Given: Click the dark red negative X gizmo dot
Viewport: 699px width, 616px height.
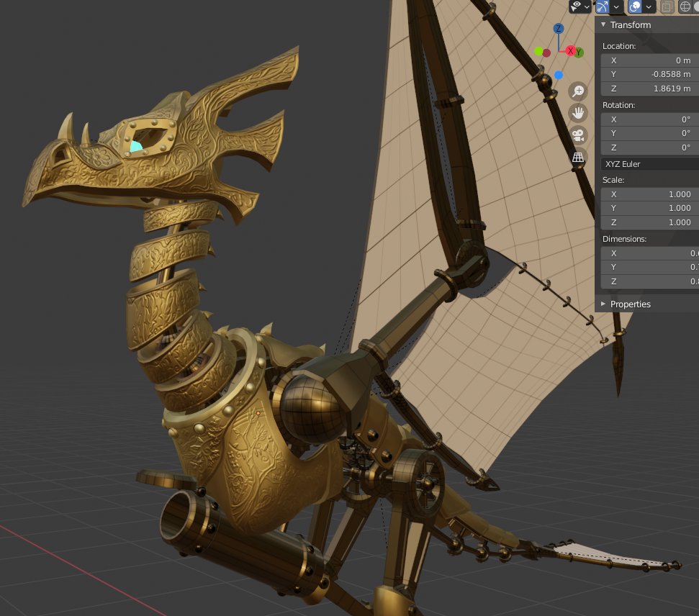Looking at the screenshot, I should click(546, 53).
